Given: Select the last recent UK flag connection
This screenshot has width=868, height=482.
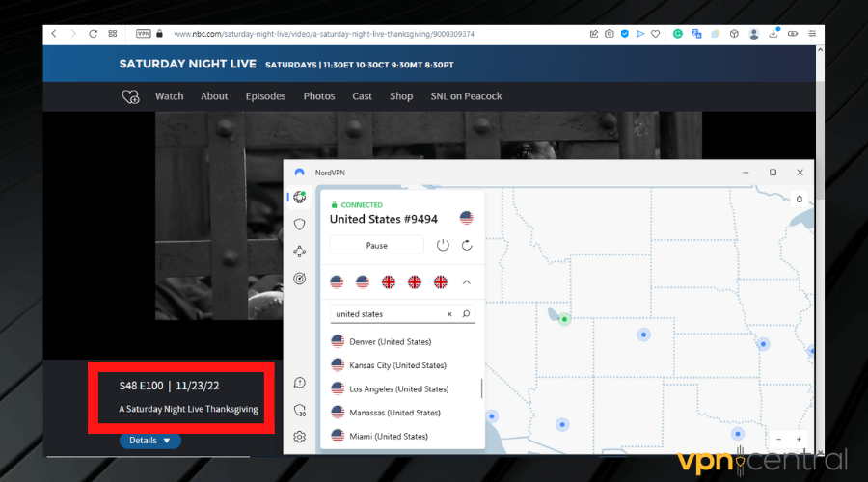Looking at the screenshot, I should pyautogui.click(x=441, y=282).
